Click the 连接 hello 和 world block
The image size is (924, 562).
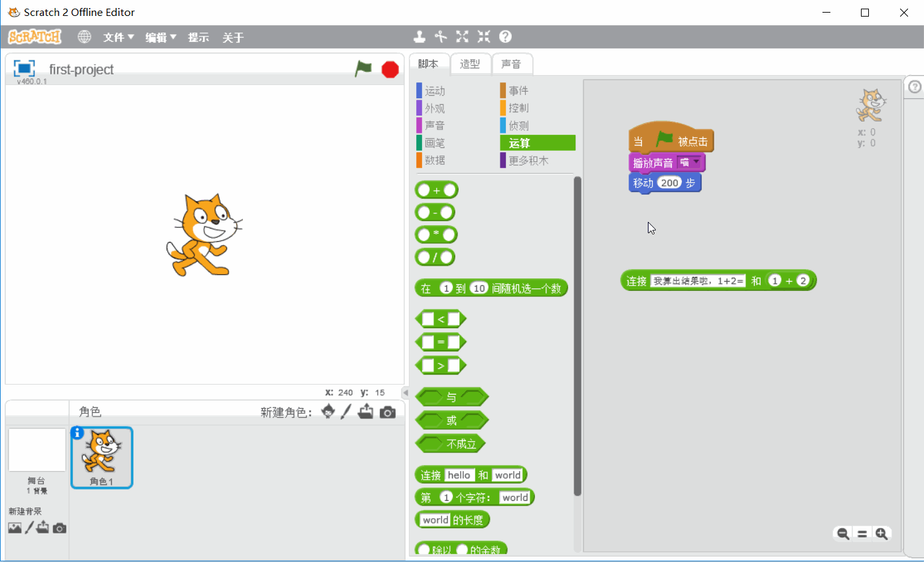tap(471, 475)
